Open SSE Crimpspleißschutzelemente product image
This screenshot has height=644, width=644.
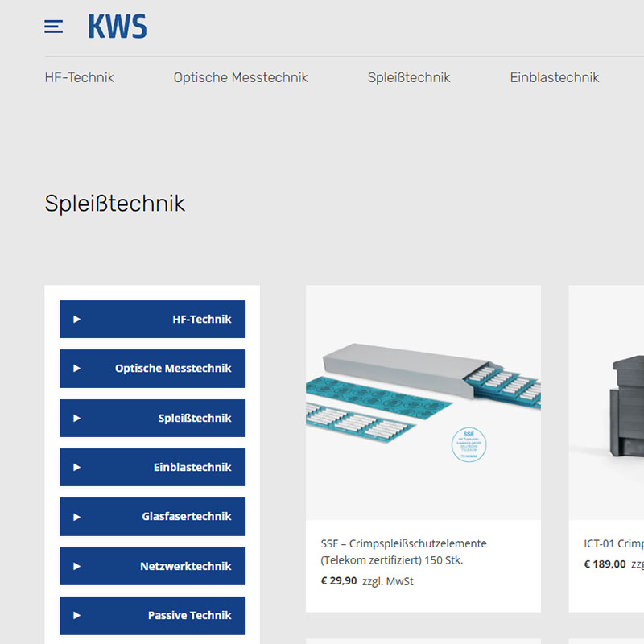pyautogui.click(x=423, y=402)
